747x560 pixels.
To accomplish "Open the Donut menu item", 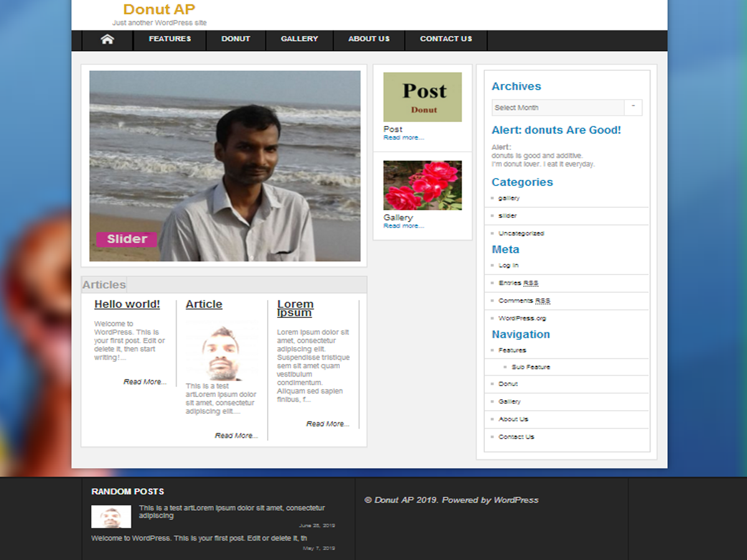I will point(235,39).
